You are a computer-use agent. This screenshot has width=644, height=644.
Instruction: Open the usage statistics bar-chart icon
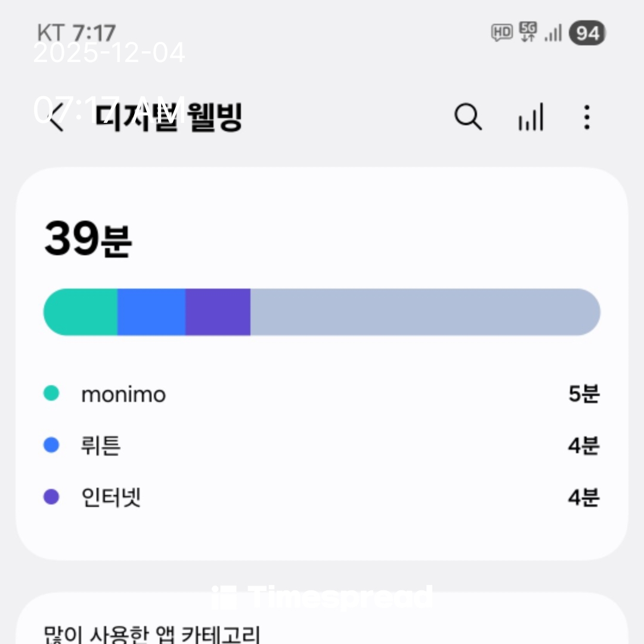531,117
